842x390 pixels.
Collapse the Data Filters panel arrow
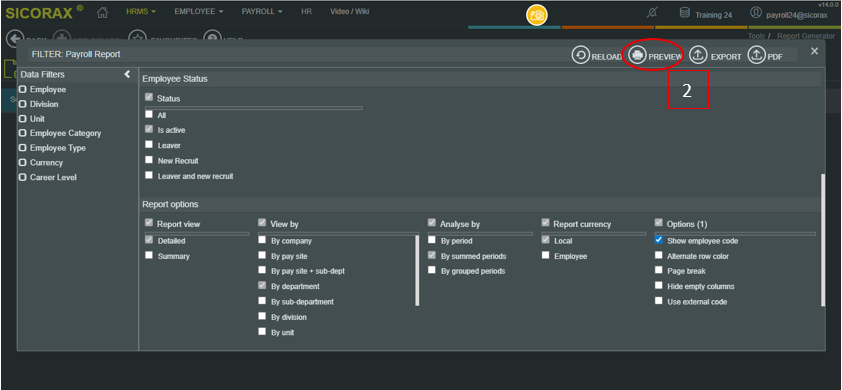click(127, 74)
